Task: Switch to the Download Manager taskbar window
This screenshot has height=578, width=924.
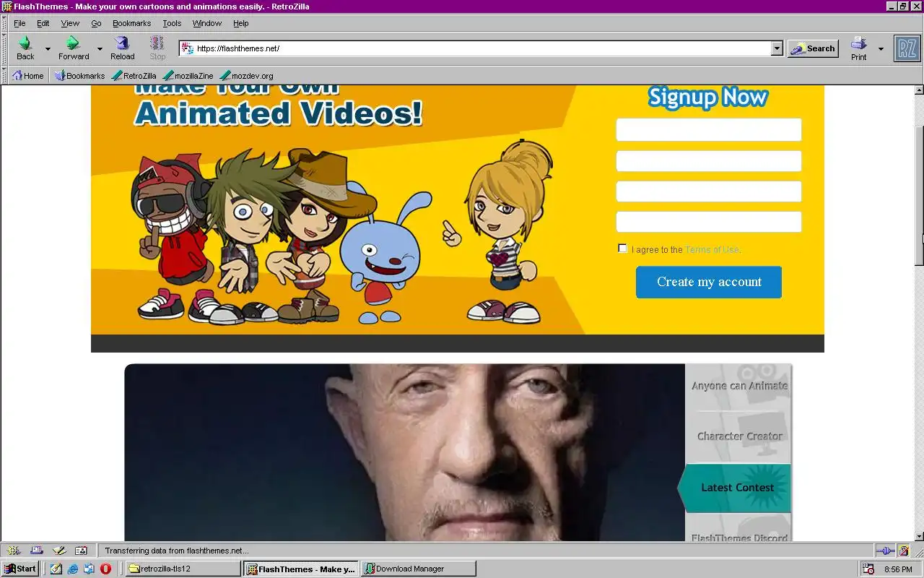Action: pyautogui.click(x=418, y=569)
